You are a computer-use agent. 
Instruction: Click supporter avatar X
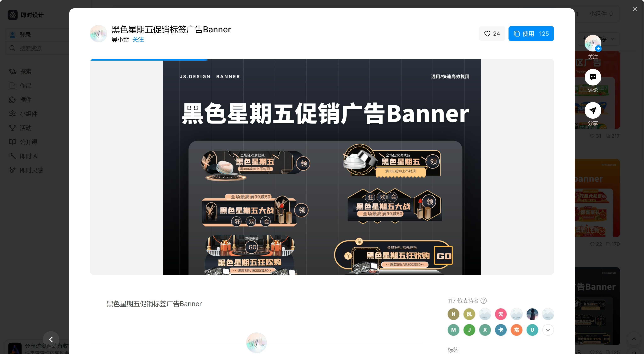tap(485, 330)
